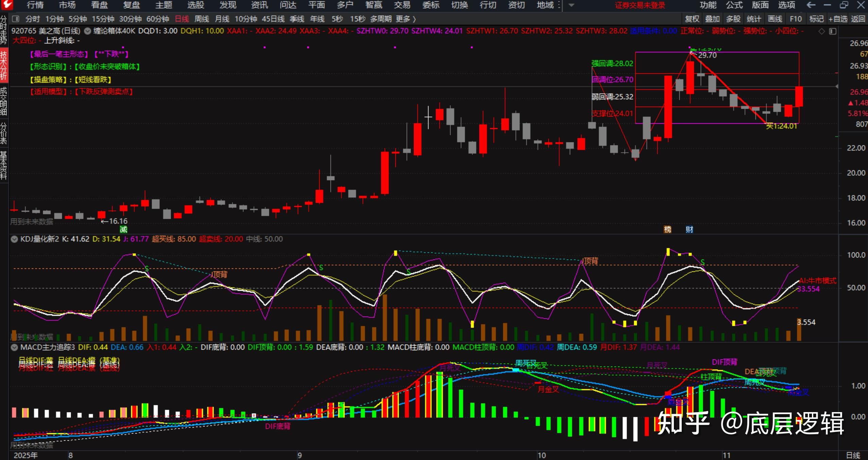This screenshot has height=460, width=868.
Task: Click the red TDX app logo icon
Action: (x=6, y=5)
